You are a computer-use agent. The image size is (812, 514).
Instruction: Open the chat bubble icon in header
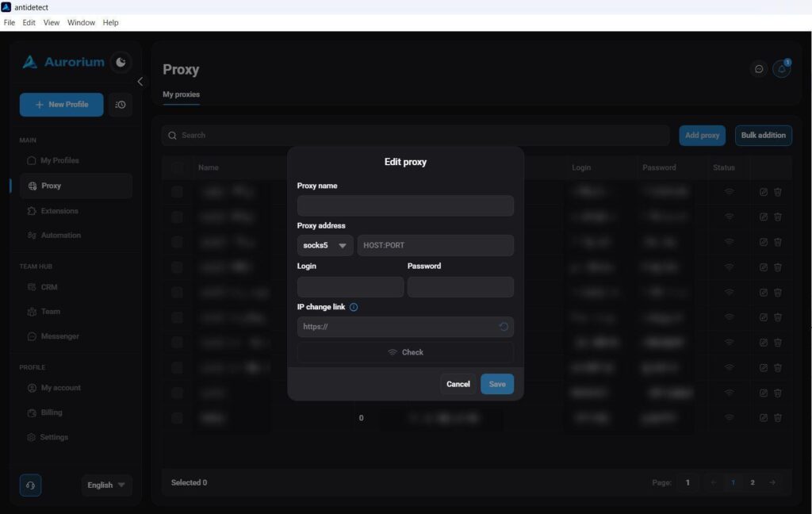click(759, 69)
